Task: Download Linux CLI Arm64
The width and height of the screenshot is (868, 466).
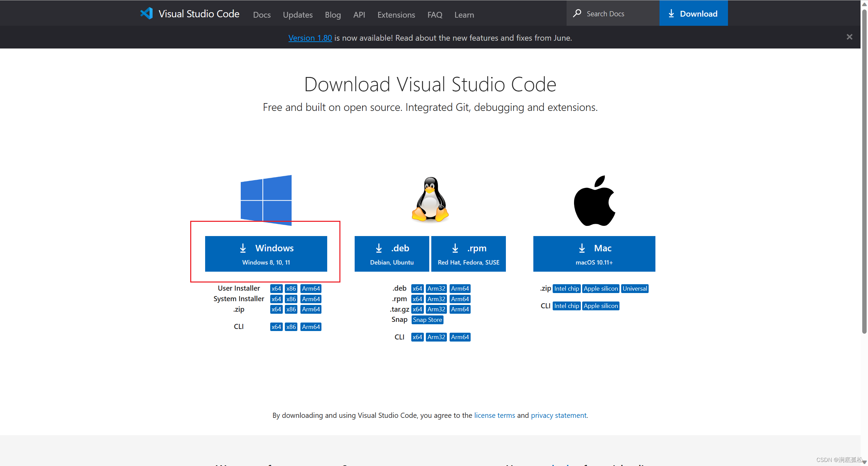Action: (460, 337)
